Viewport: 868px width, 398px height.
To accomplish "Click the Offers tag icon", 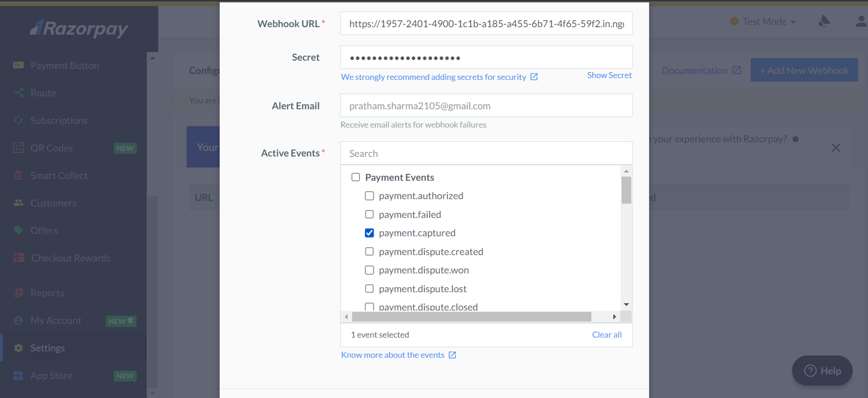I will click(18, 230).
